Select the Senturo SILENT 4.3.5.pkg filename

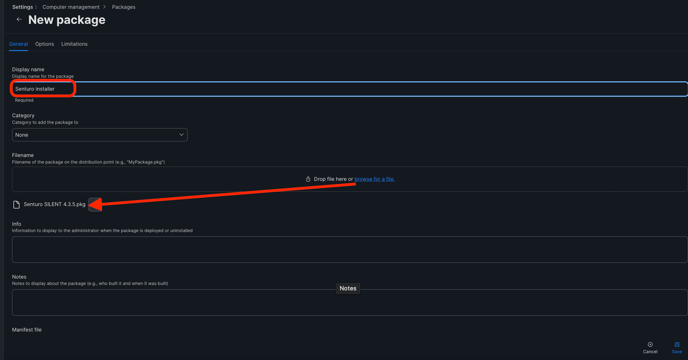coord(54,204)
